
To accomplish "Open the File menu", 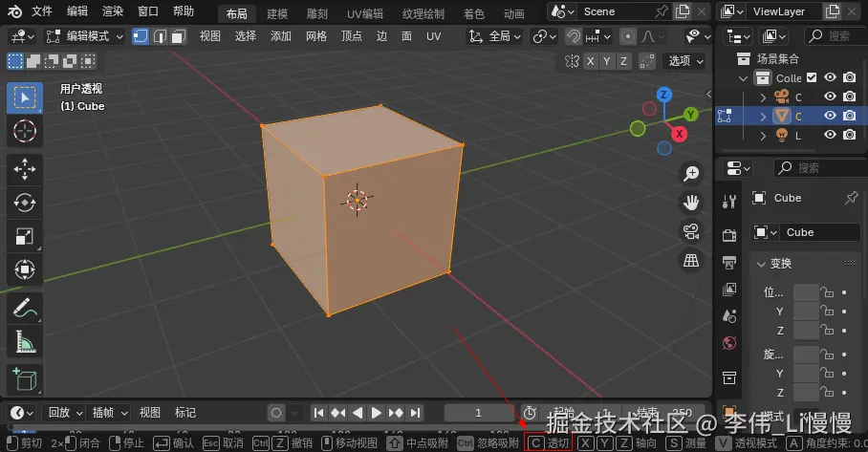I will click(41, 11).
